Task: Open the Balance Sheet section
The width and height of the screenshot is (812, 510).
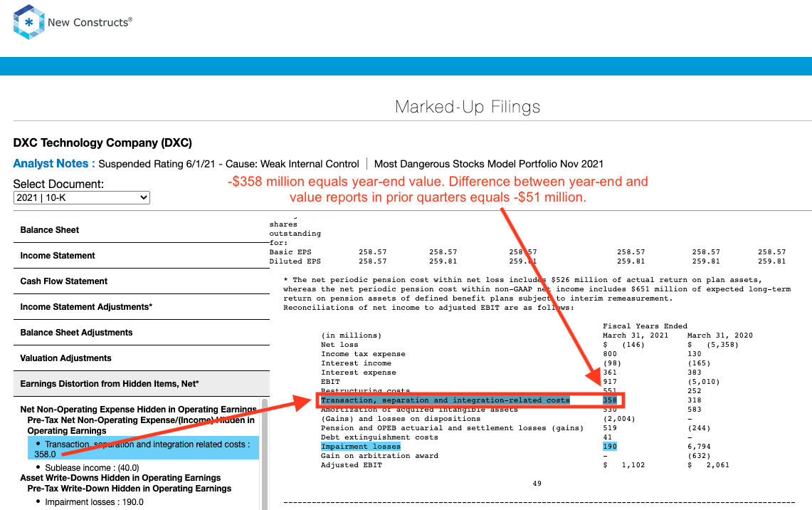Action: pos(142,230)
